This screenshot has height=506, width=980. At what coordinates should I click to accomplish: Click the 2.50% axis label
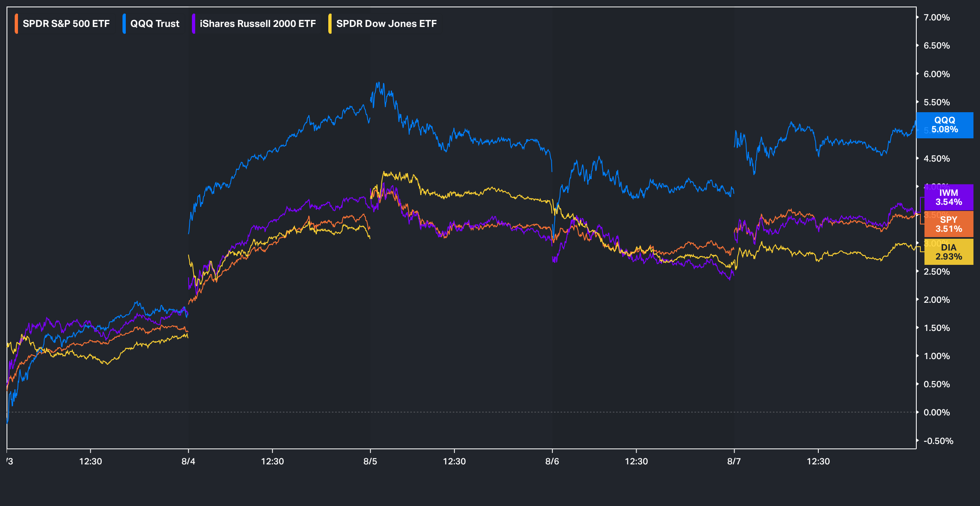[x=937, y=272]
